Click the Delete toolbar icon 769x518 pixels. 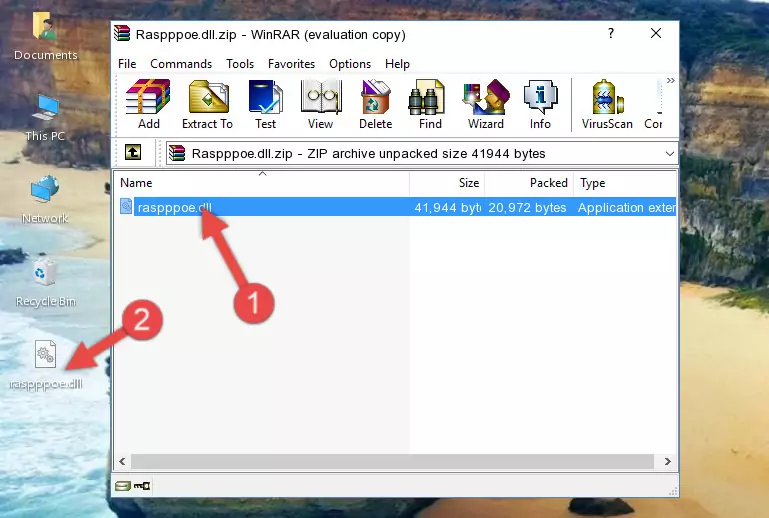click(375, 104)
